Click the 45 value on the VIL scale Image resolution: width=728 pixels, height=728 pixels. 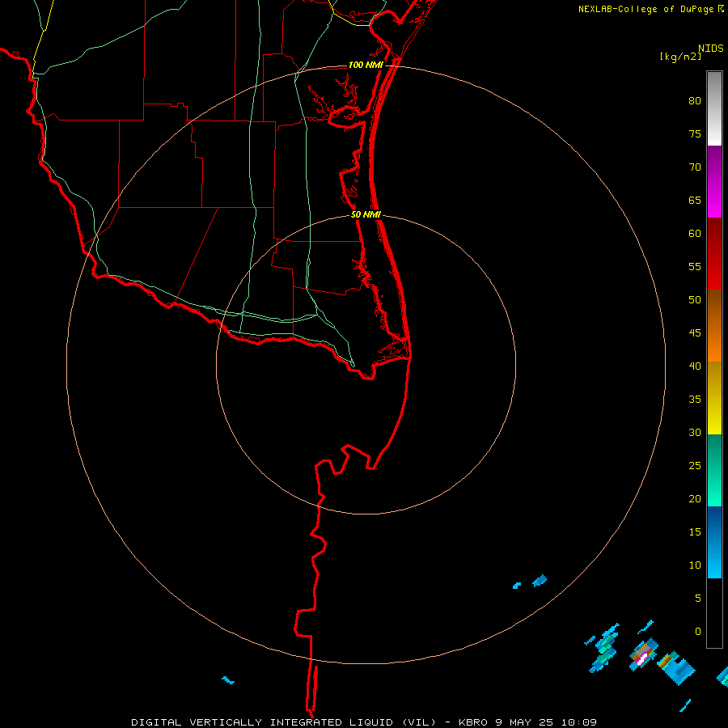point(695,333)
